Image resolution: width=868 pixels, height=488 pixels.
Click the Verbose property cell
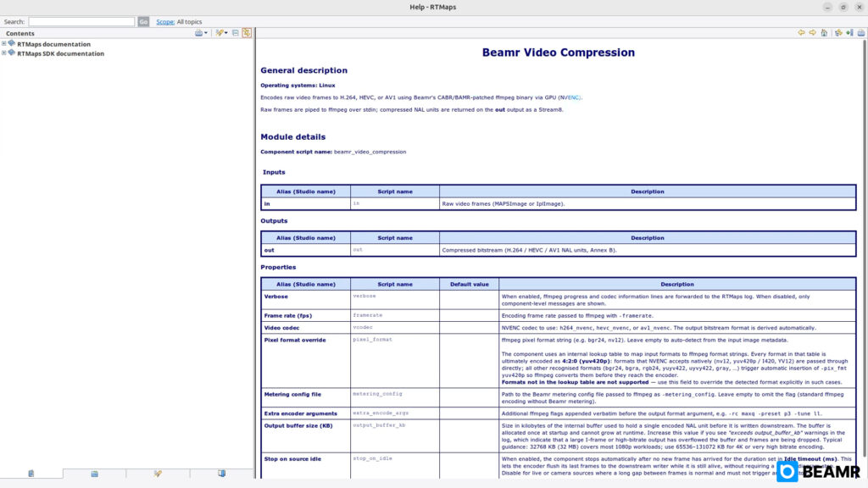(306, 300)
